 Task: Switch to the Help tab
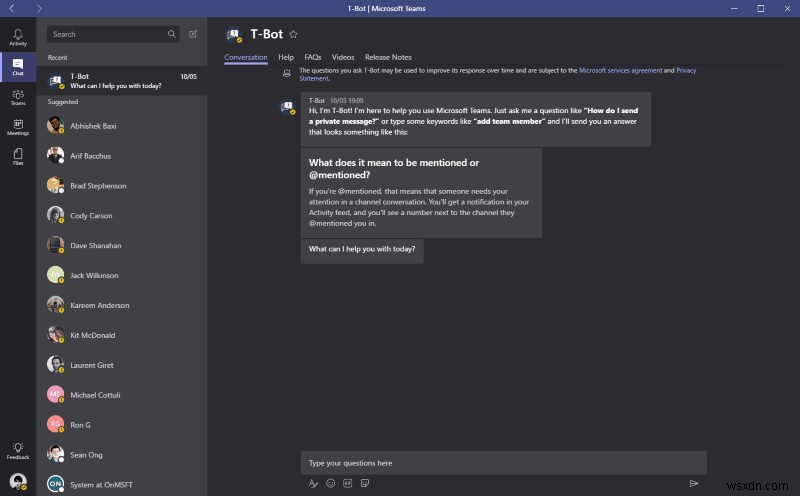pyautogui.click(x=286, y=57)
